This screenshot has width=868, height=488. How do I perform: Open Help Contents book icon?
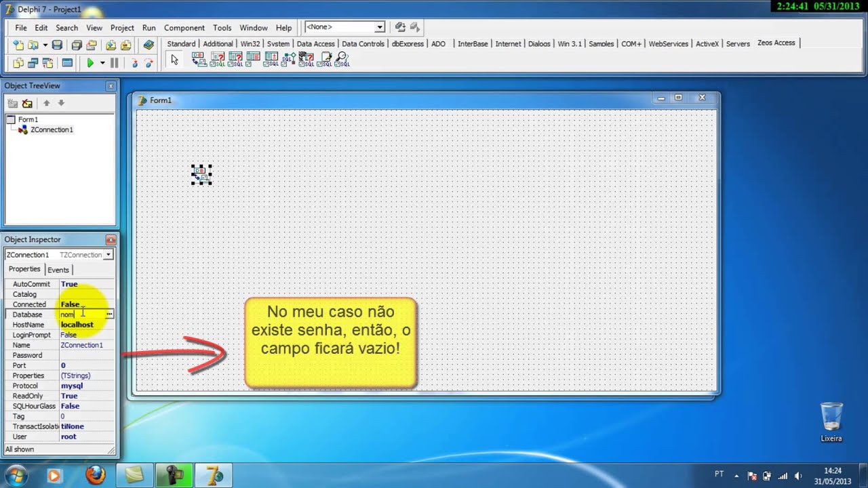pos(149,45)
